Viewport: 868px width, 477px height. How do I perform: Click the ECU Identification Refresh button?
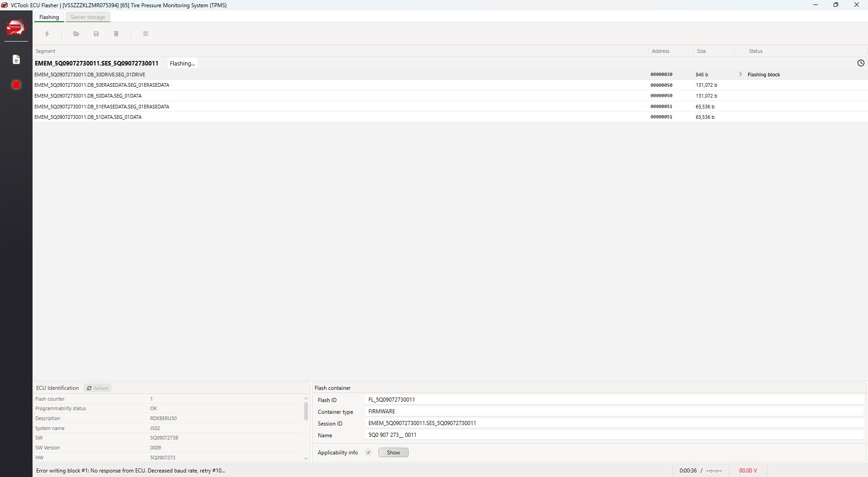(98, 388)
